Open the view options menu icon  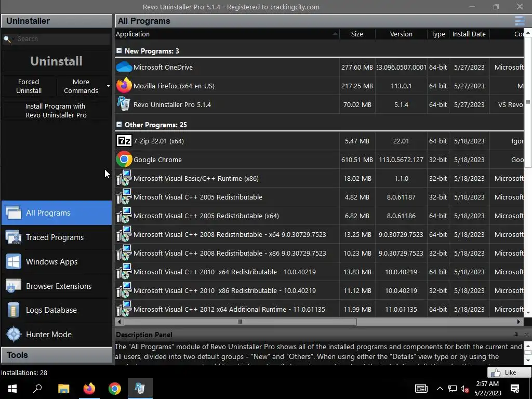(520, 21)
